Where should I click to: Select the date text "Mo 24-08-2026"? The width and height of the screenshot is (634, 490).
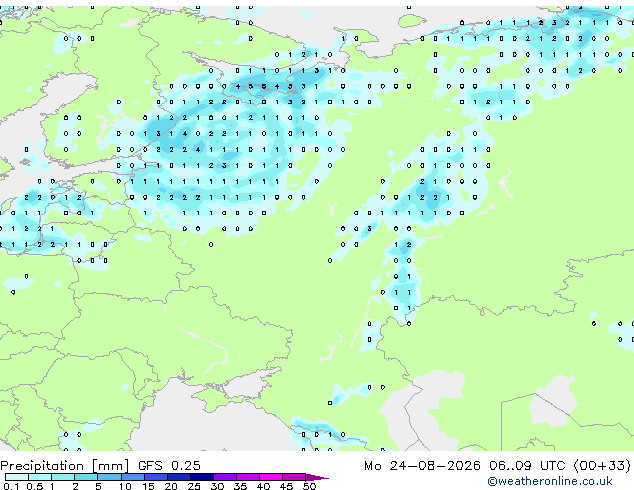point(422,466)
